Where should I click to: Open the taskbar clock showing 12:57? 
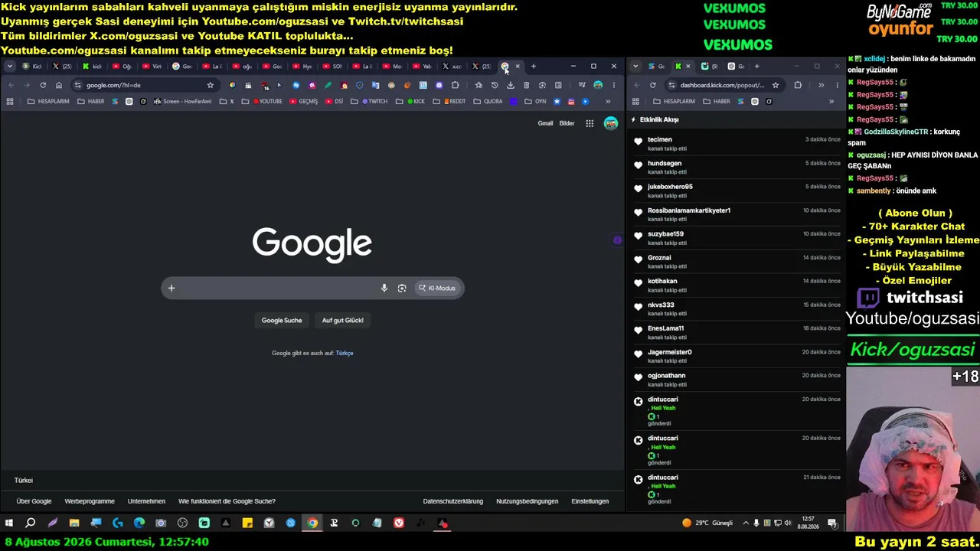[808, 523]
